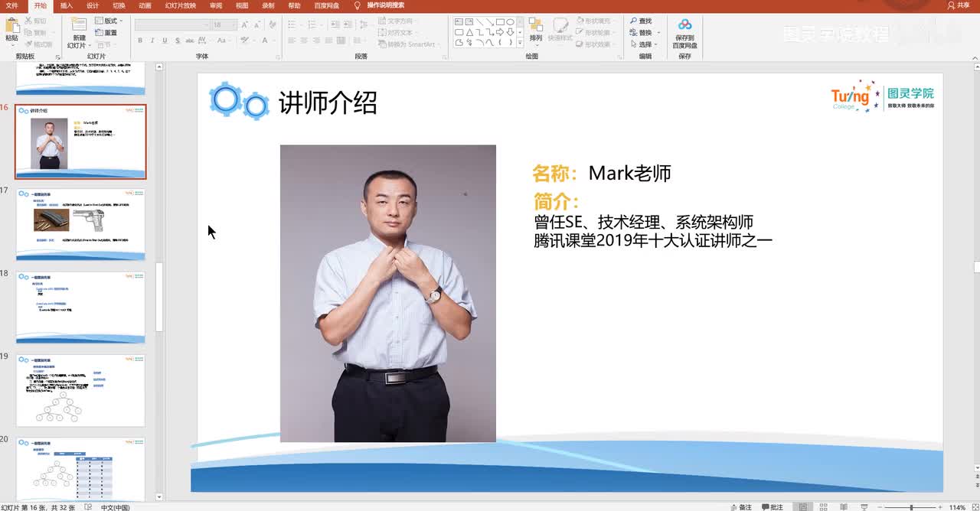Screen dimensions: 980x511
Task: Click the Format Painter (格式刷) button
Action: pos(38,44)
